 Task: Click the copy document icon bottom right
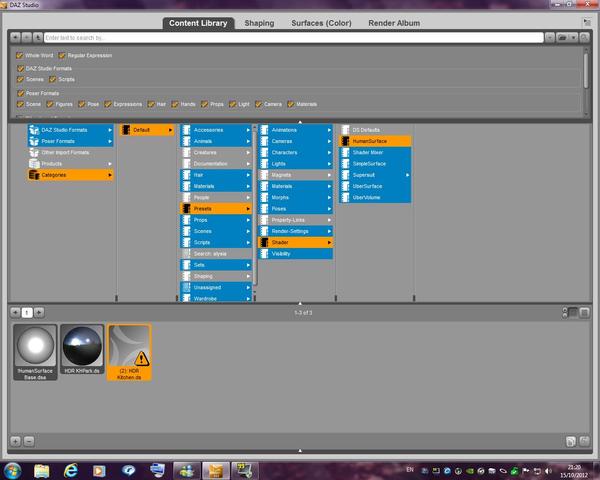coord(571,441)
